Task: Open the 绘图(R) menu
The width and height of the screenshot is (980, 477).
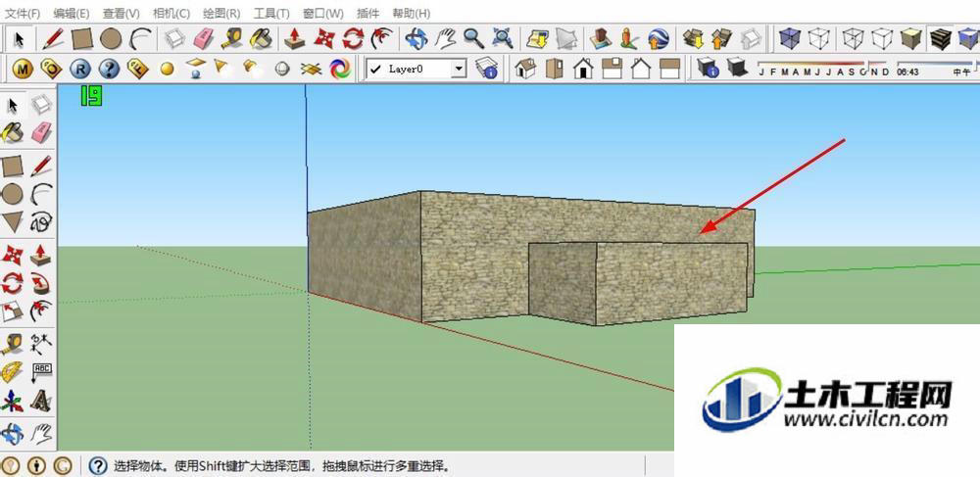Action: (x=221, y=13)
